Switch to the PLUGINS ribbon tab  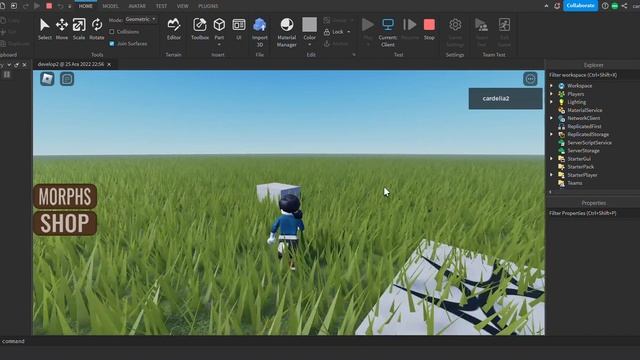[208, 6]
